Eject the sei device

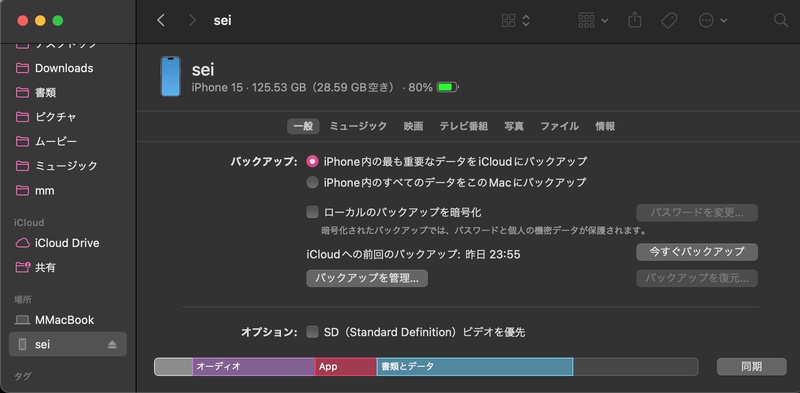[x=112, y=345]
